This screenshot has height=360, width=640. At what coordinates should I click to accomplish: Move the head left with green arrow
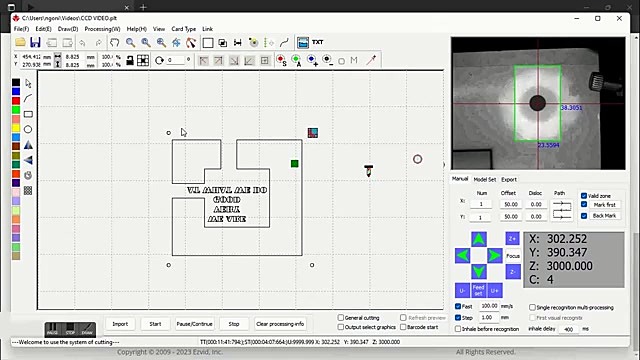[462, 256]
